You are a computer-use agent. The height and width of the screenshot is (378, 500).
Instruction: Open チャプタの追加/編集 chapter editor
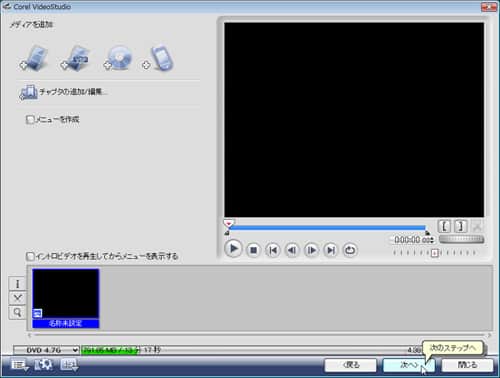[63, 92]
